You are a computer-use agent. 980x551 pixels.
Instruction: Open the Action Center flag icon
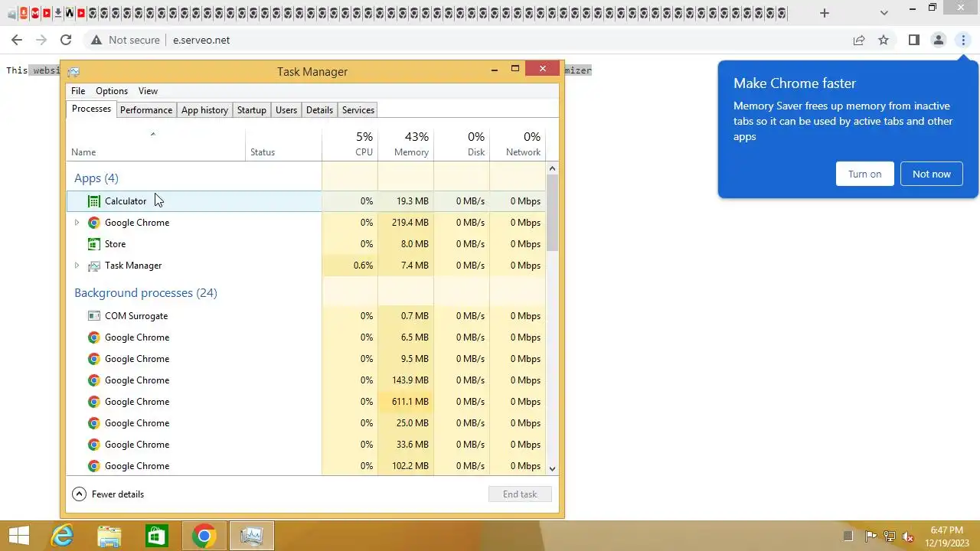(871, 536)
